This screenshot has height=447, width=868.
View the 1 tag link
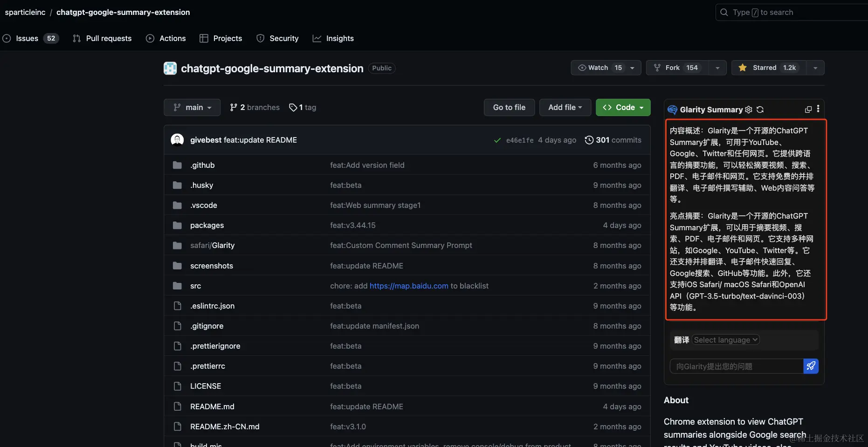coord(303,107)
